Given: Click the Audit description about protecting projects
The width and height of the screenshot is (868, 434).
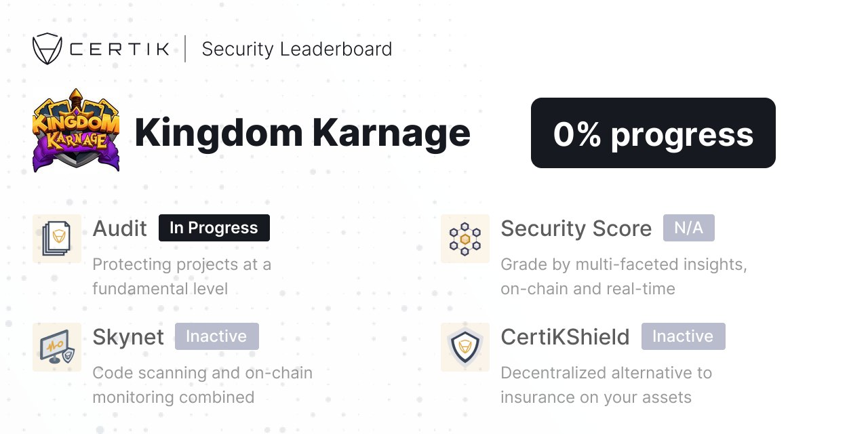Looking at the screenshot, I should click(x=182, y=277).
